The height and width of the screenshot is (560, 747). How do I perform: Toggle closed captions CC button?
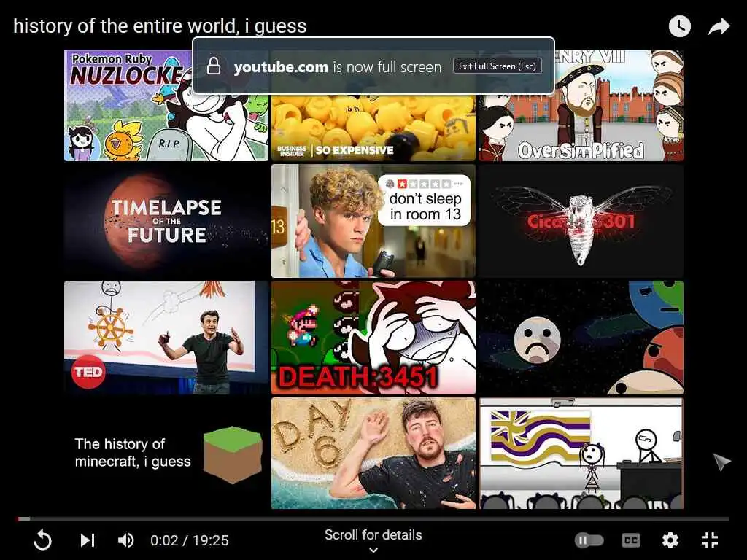[631, 540]
